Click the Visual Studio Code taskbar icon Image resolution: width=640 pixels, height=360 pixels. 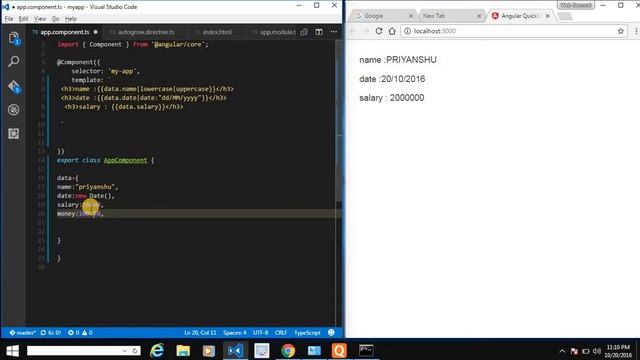[x=235, y=351]
